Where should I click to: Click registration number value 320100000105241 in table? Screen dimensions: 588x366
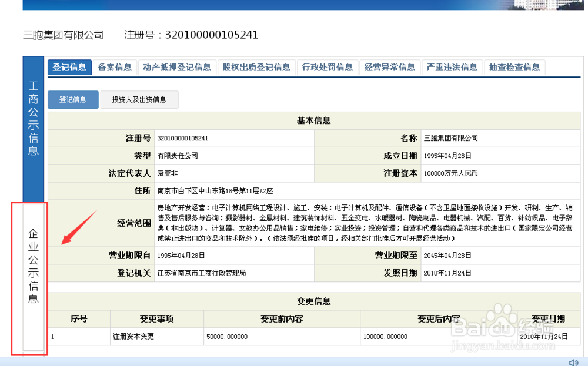point(183,138)
